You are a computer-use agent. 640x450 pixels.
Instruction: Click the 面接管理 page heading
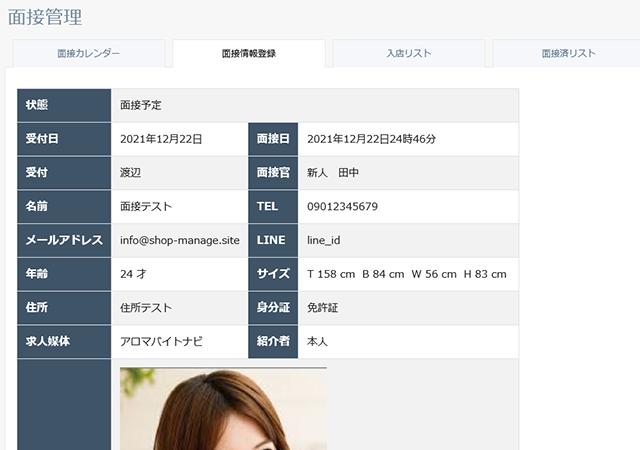tap(45, 17)
